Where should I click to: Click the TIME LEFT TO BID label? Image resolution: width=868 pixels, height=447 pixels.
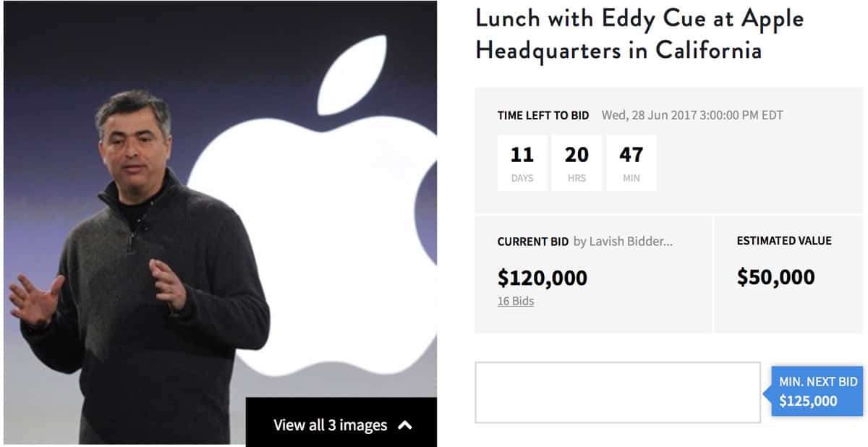(x=542, y=116)
